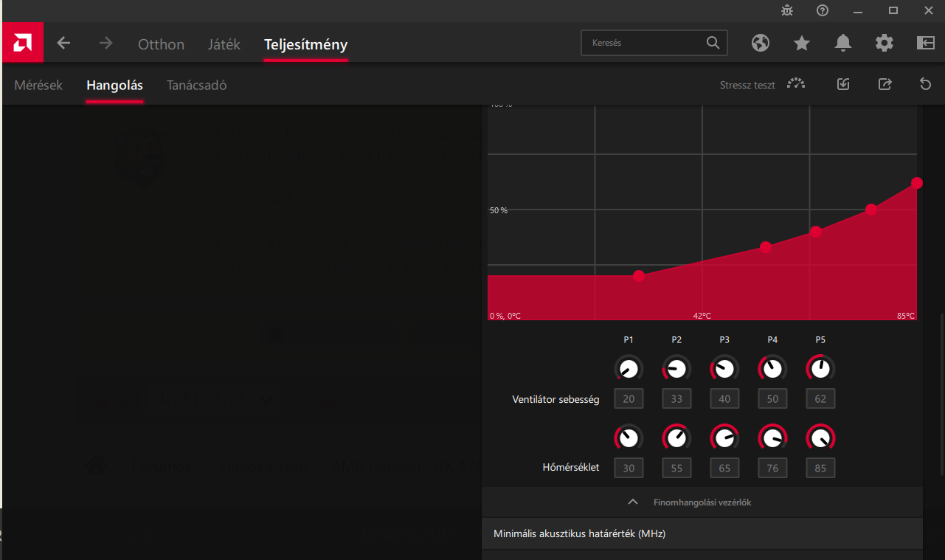This screenshot has width=945, height=560.
Task: Click the P1 temperature dial
Action: pos(629,438)
